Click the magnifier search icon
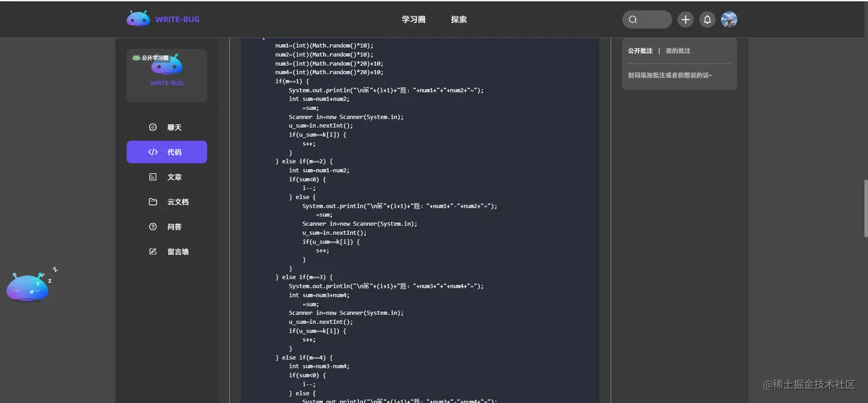The height and width of the screenshot is (403, 868). coord(633,20)
